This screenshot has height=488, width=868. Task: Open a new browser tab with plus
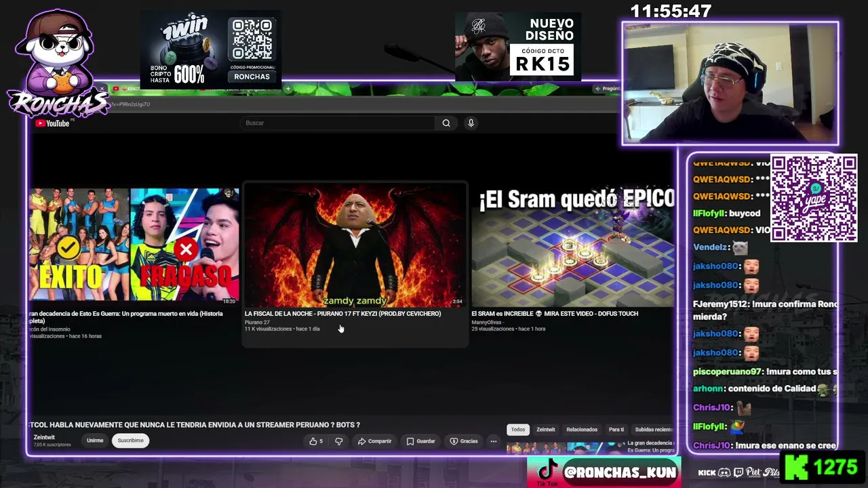click(288, 89)
